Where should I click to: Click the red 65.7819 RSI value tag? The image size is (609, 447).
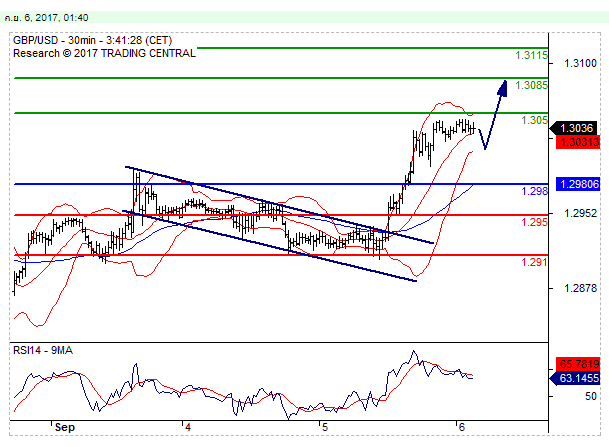(x=578, y=364)
